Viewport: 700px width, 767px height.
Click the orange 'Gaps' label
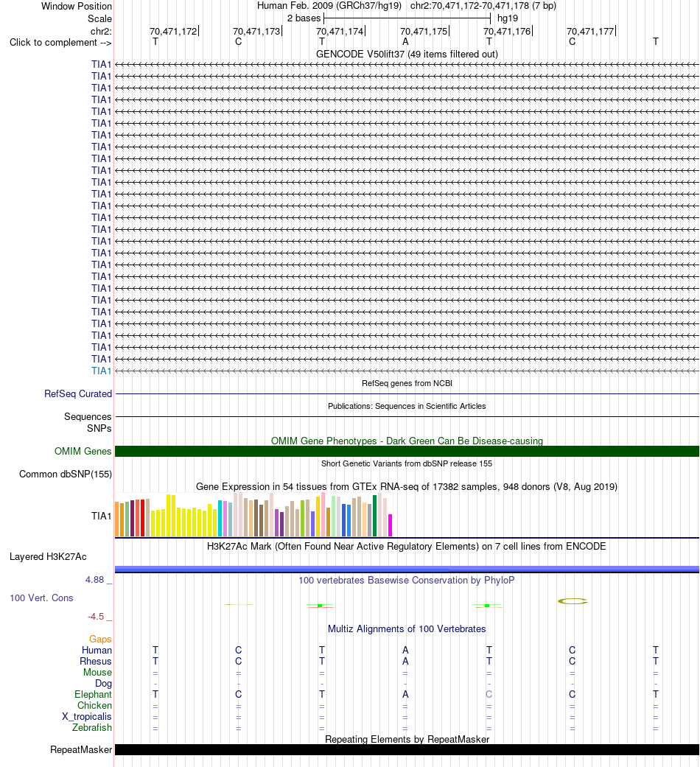(100, 640)
